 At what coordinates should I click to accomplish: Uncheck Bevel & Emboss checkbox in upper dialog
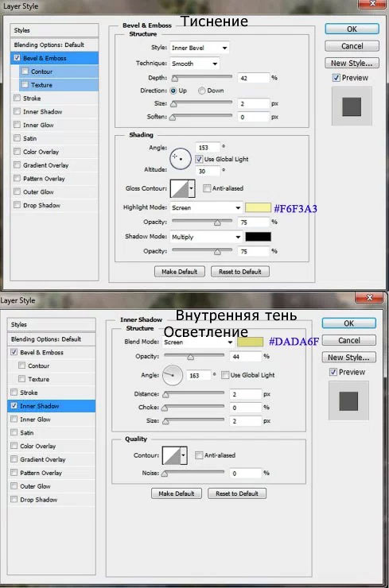coord(17,58)
